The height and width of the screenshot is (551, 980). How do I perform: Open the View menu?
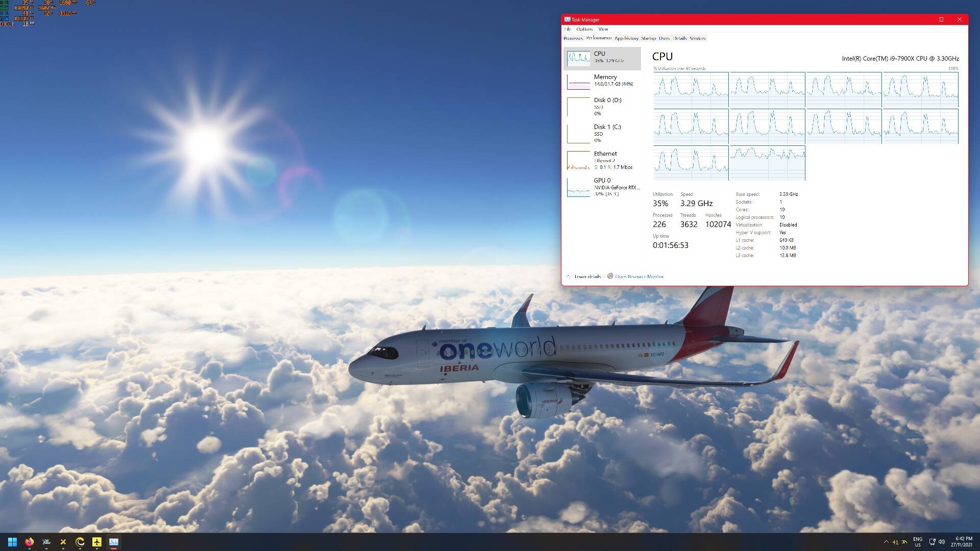603,29
